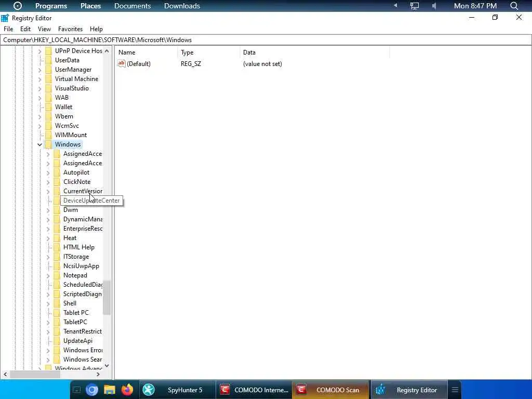This screenshot has height=399, width=532.
Task: Select the Wallet folder icon
Action: 48,107
